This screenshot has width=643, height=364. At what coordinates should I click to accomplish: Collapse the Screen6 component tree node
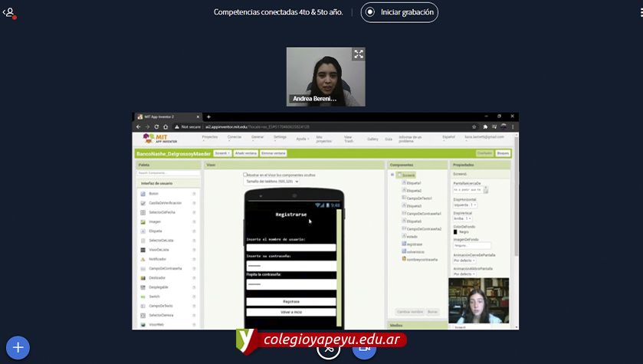tap(392, 175)
